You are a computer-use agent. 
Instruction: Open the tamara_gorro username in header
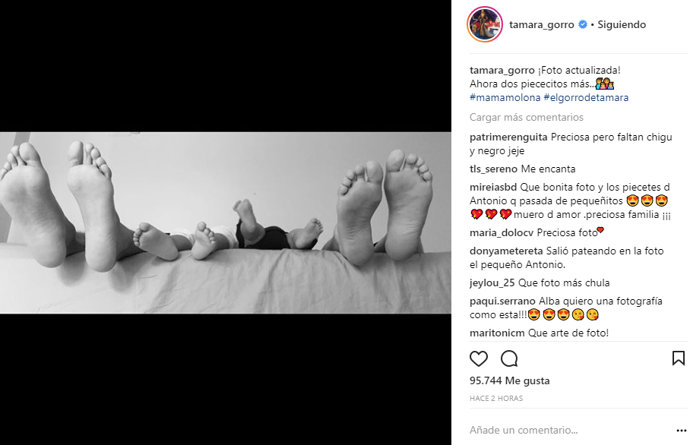[x=541, y=25]
